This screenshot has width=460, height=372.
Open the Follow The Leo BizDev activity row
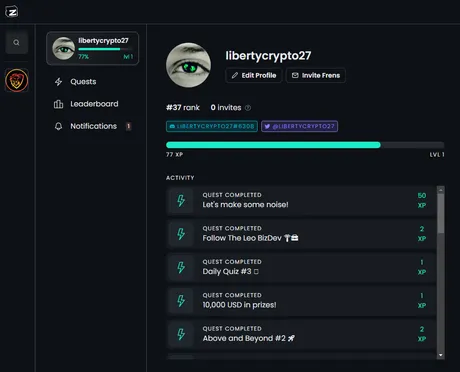tap(302, 234)
